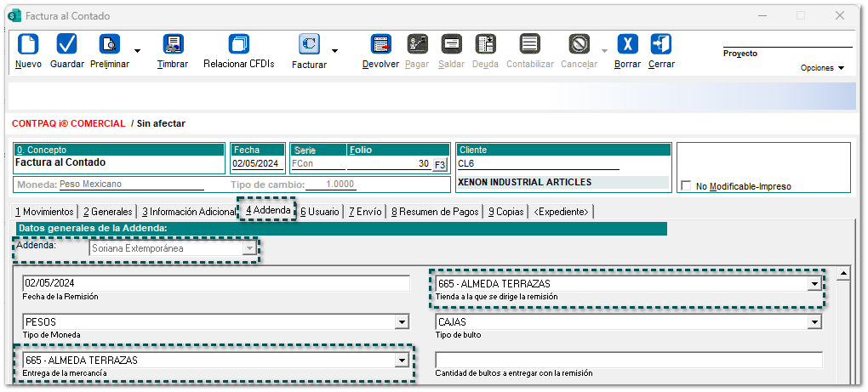Stamp the invoice using Timbrar
This screenshot has width=868, height=392.
pos(173,44)
